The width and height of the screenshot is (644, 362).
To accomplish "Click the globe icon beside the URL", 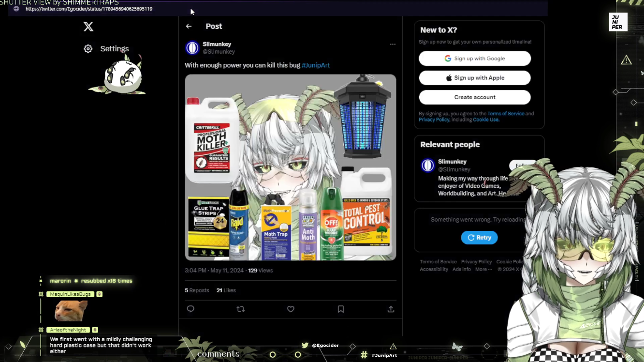I will pyautogui.click(x=16, y=9).
